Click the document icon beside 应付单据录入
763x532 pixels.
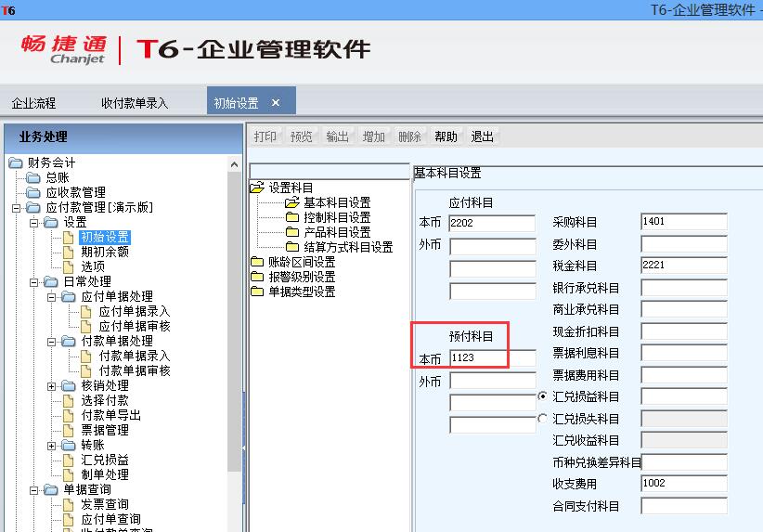click(86, 312)
